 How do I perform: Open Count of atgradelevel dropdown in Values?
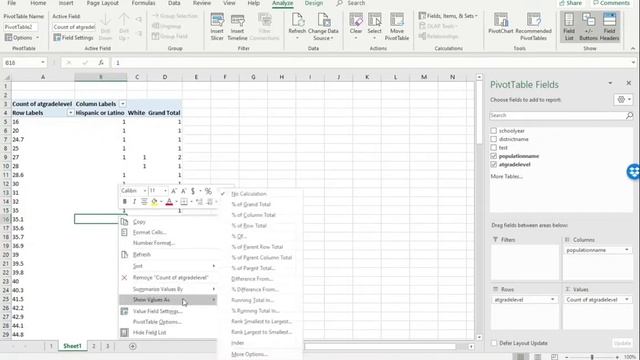point(627,300)
